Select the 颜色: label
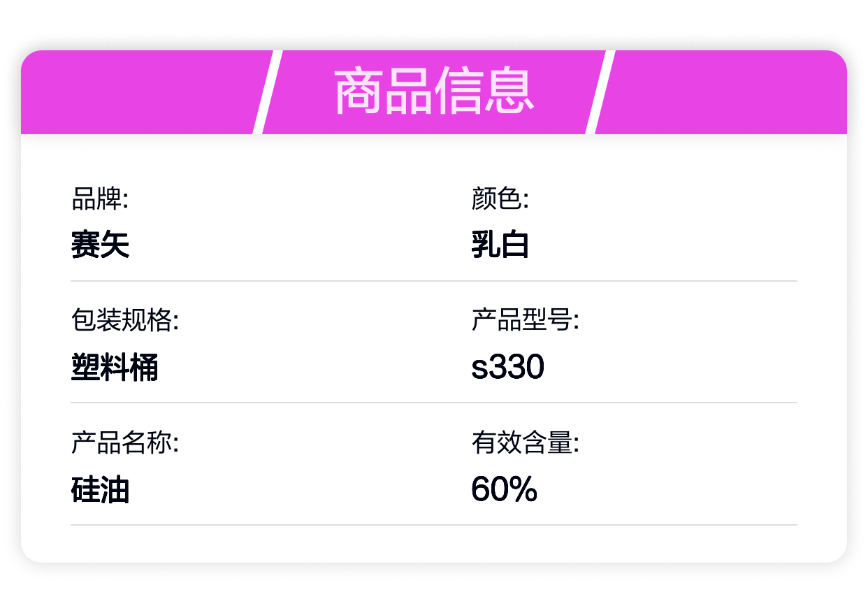This screenshot has height=613, width=868. [x=500, y=199]
